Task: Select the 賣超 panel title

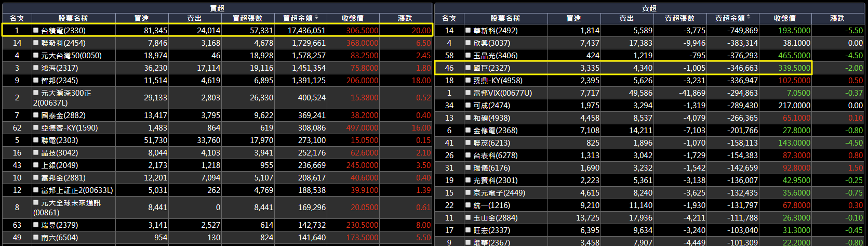Action: coord(649,8)
